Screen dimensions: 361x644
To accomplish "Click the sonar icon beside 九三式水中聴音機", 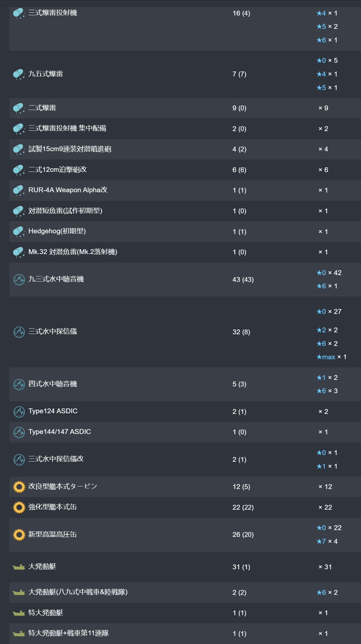I will (x=19, y=280).
